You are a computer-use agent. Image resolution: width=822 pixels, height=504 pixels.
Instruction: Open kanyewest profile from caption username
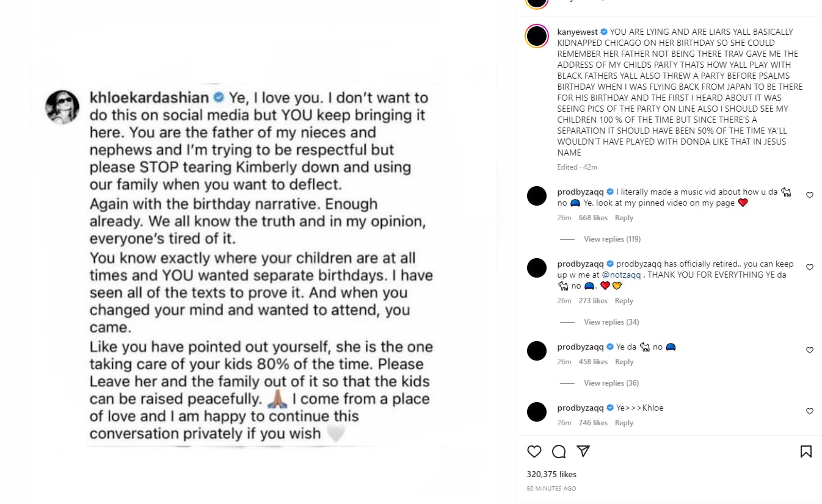577,32
